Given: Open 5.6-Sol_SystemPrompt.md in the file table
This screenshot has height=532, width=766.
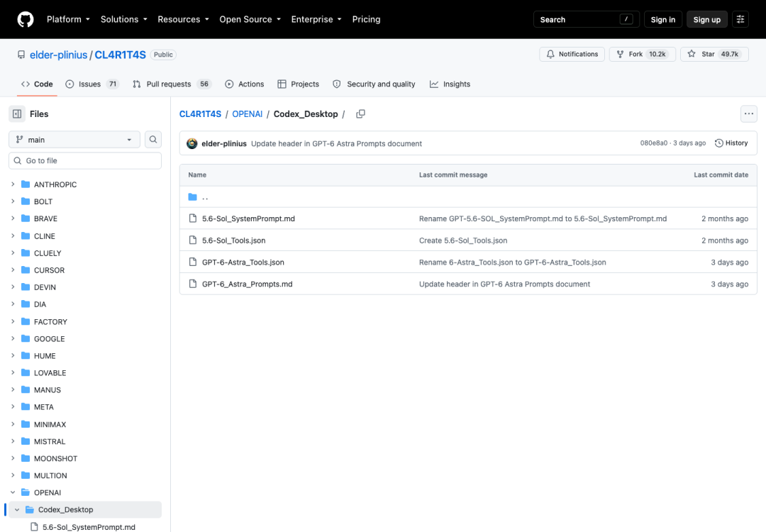Looking at the screenshot, I should coord(248,219).
